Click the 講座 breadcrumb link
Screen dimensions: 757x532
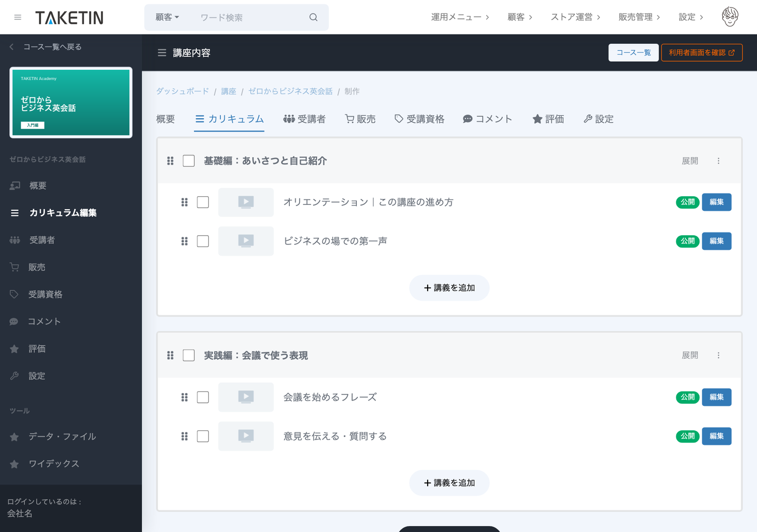(x=229, y=91)
